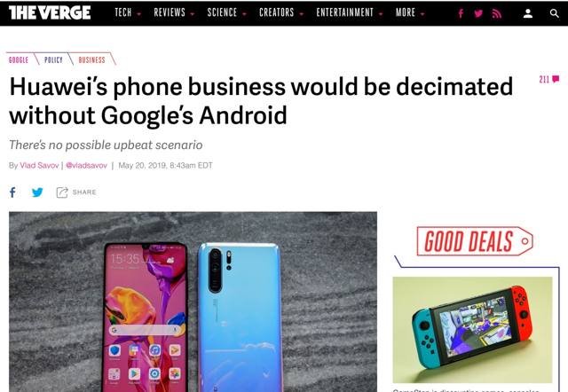The height and width of the screenshot is (392, 568).
Task: Share article on Facebook below byline
Action: (12, 192)
